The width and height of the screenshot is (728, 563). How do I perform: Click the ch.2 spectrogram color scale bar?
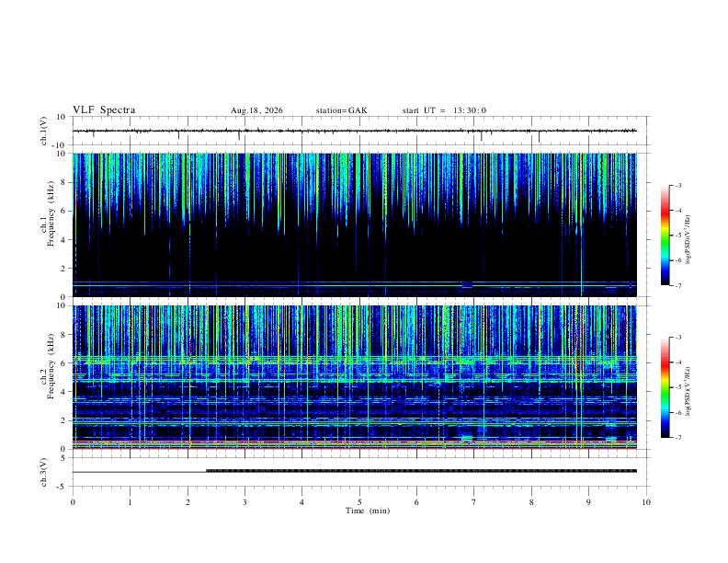[665, 387]
